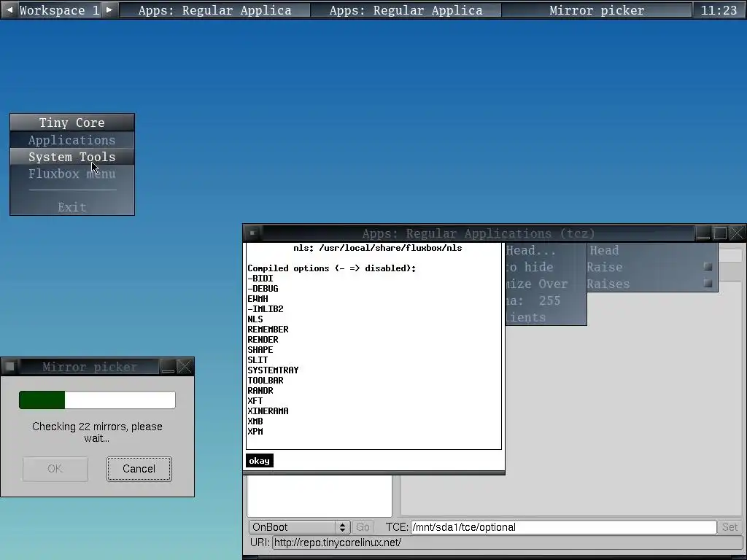Select the Alpha 255 menu entry
Viewport: 747px width, 560px height.
click(546, 300)
